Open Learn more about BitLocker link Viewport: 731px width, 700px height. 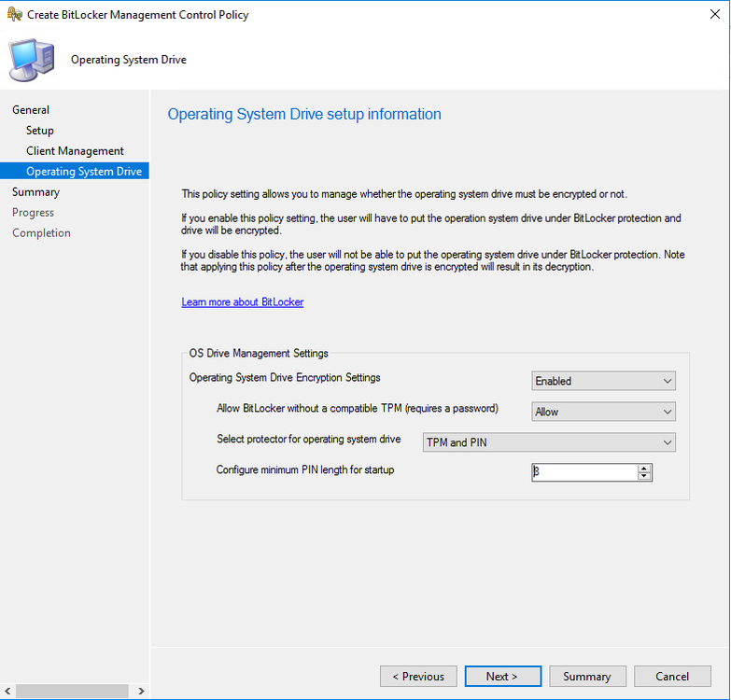point(243,302)
